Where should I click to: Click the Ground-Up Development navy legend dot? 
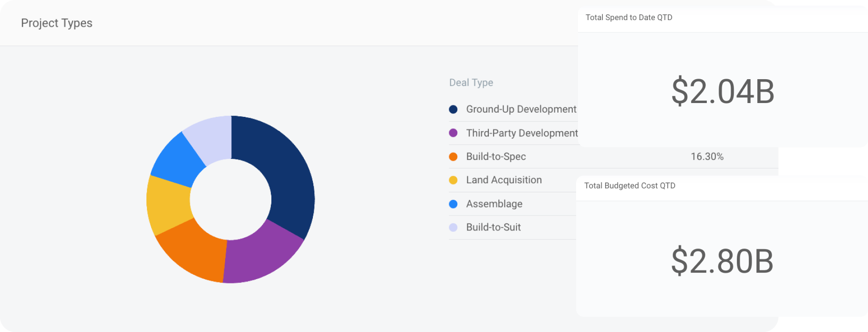click(x=453, y=109)
